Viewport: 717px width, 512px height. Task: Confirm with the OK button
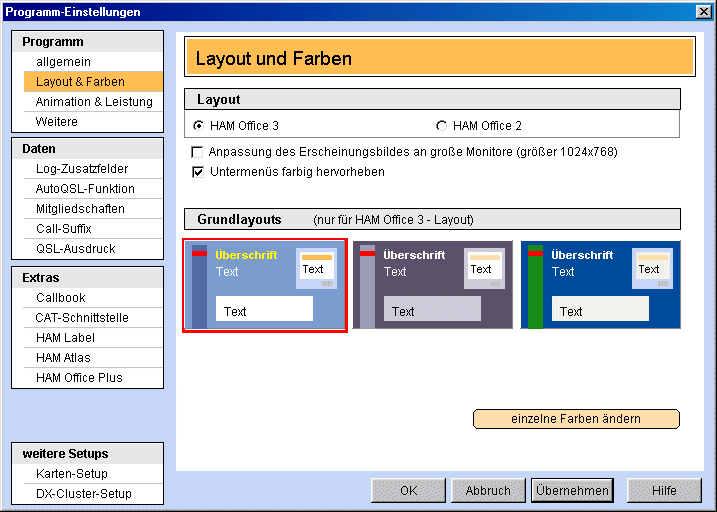pyautogui.click(x=408, y=491)
